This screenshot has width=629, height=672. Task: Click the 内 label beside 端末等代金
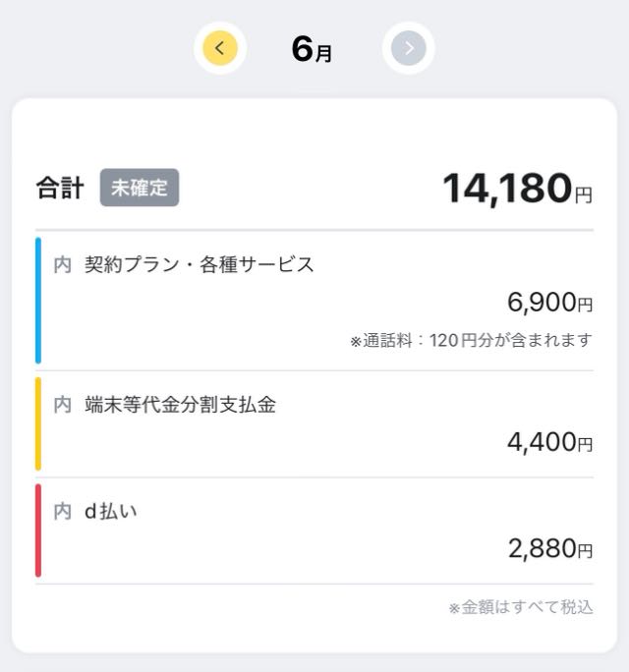63,405
